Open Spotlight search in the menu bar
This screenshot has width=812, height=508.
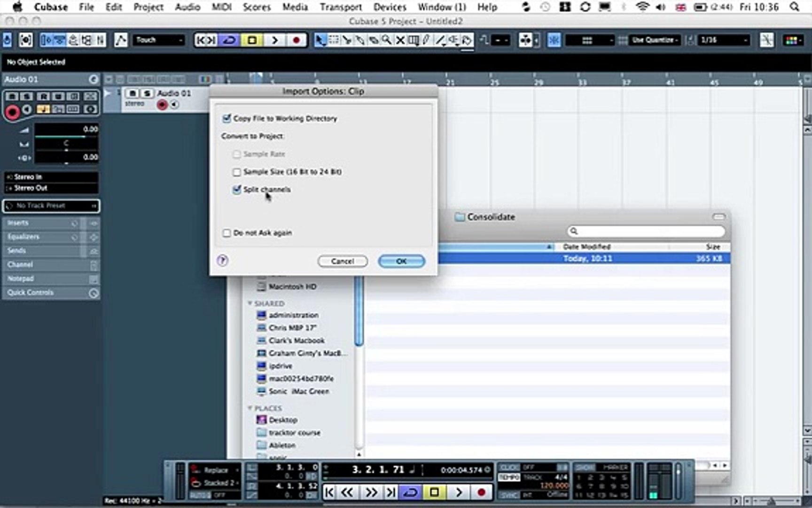point(794,7)
